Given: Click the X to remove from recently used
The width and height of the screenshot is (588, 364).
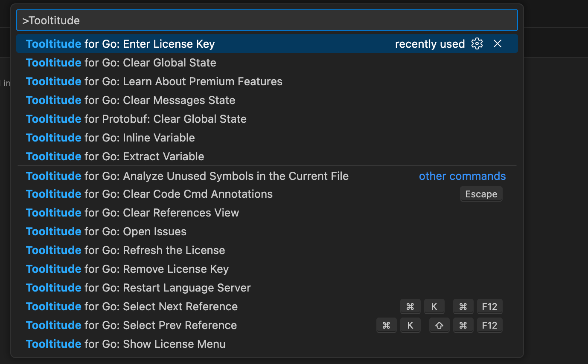Looking at the screenshot, I should coord(497,43).
